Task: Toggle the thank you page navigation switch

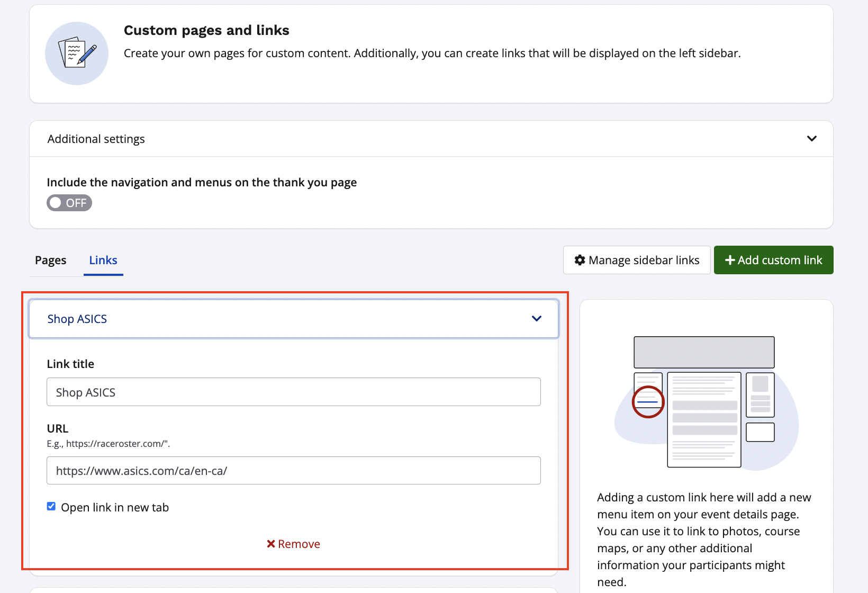Action: coord(69,203)
